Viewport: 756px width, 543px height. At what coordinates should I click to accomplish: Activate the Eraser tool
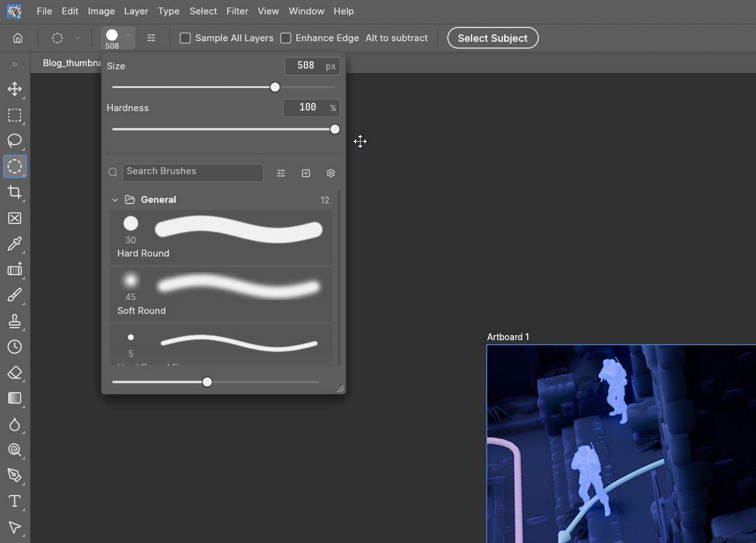(x=15, y=373)
